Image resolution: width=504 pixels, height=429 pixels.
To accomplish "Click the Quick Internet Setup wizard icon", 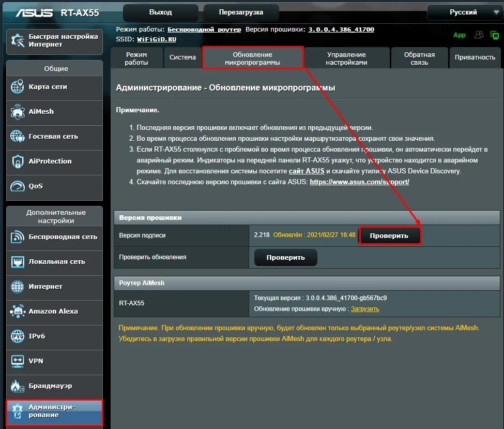I will [18, 40].
